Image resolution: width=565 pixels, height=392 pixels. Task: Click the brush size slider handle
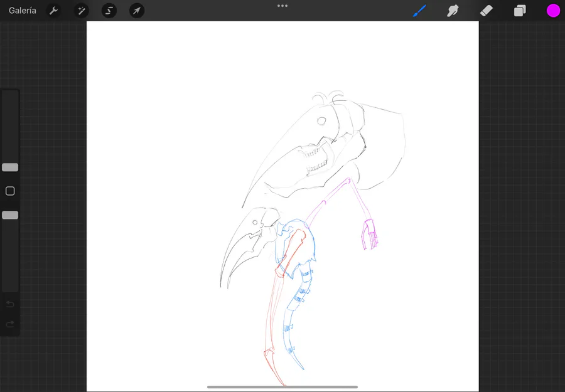coord(10,167)
